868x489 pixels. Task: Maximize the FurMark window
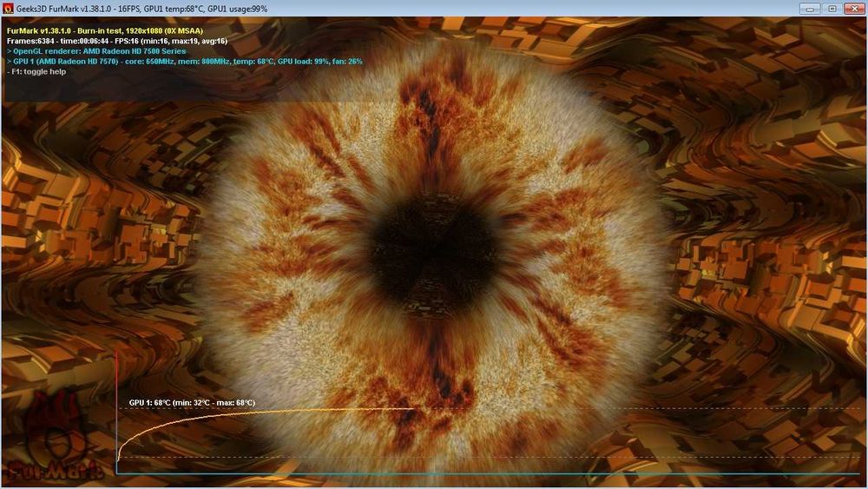click(x=832, y=9)
